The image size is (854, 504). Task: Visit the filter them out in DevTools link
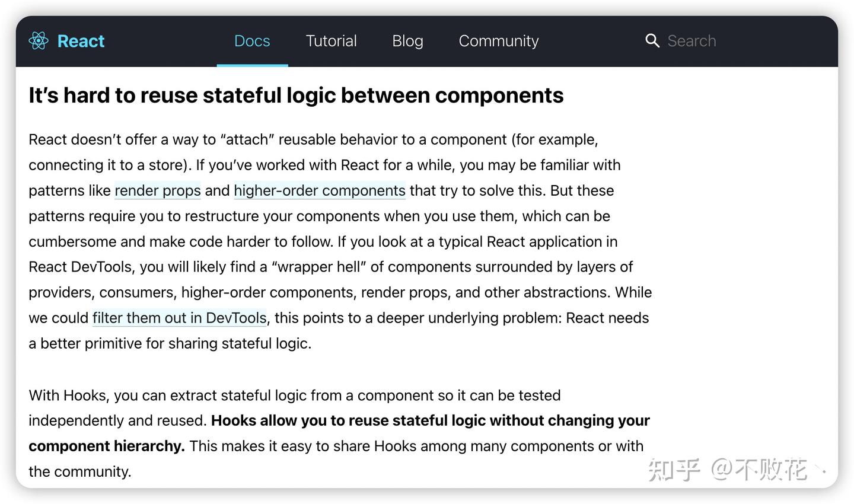pos(180,318)
